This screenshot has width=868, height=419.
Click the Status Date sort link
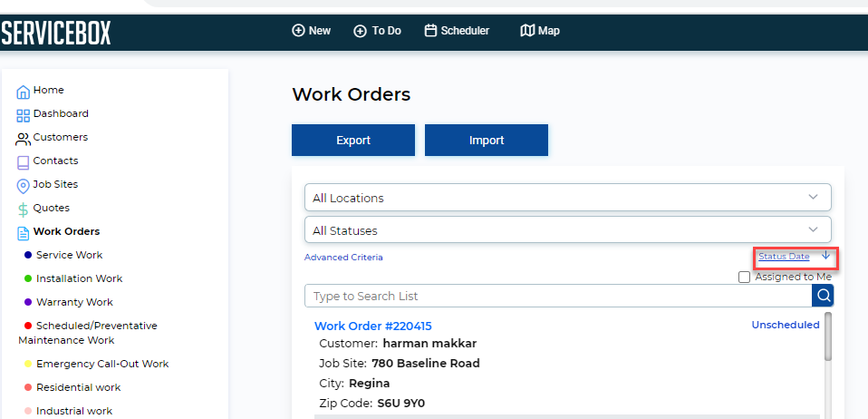coord(784,256)
